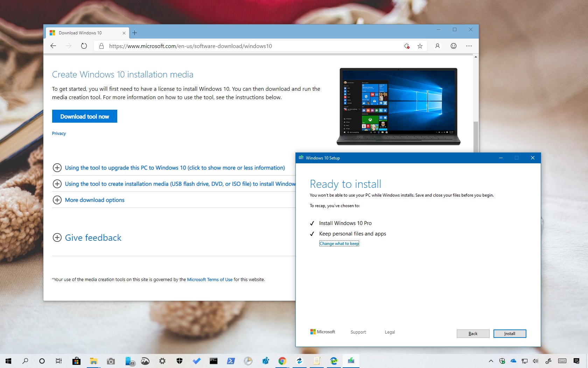The height and width of the screenshot is (368, 588).
Task: Open Windows PowerShell from the taskbar
Action: (x=231, y=361)
